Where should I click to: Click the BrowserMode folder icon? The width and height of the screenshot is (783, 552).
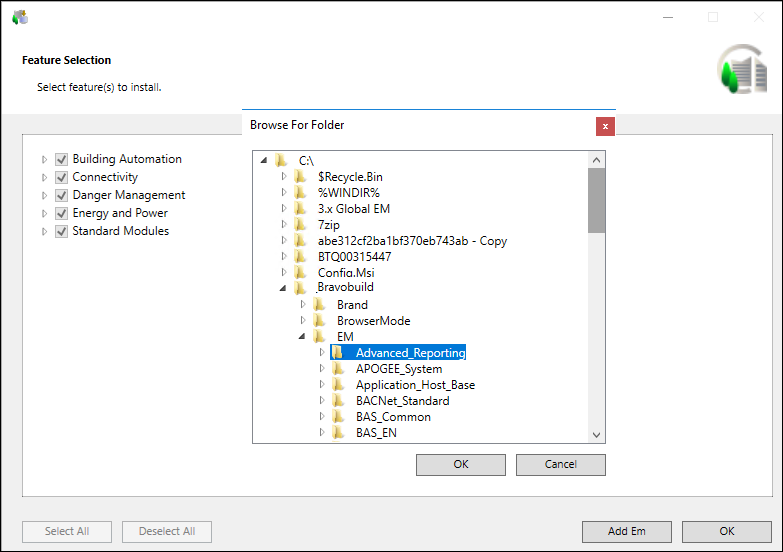point(319,321)
